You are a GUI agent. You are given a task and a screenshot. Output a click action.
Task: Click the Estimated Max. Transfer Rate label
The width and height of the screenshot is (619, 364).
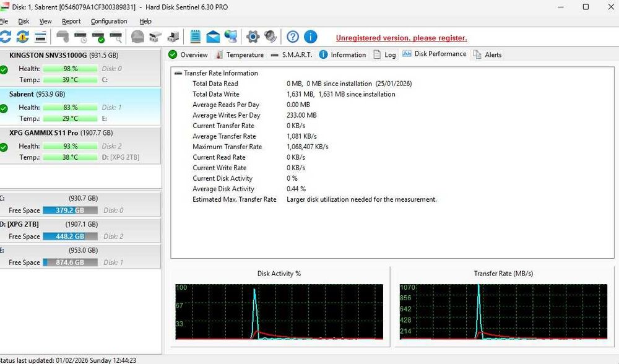(x=235, y=199)
